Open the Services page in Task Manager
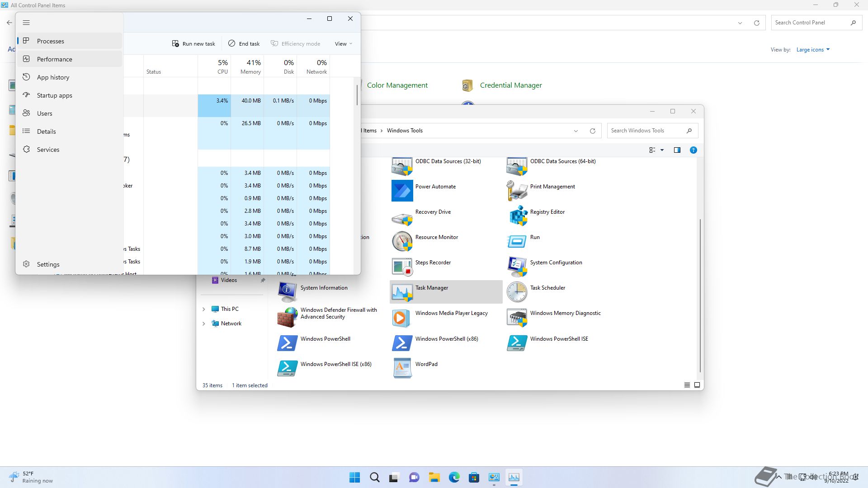Viewport: 868px width, 488px height. [70, 150]
